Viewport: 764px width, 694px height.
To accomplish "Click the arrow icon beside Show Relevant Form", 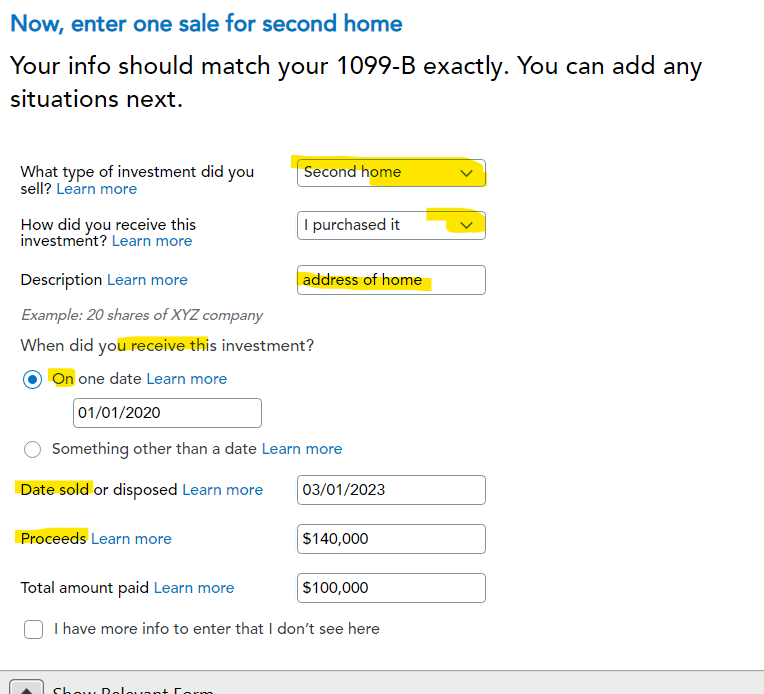I will pos(27,688).
